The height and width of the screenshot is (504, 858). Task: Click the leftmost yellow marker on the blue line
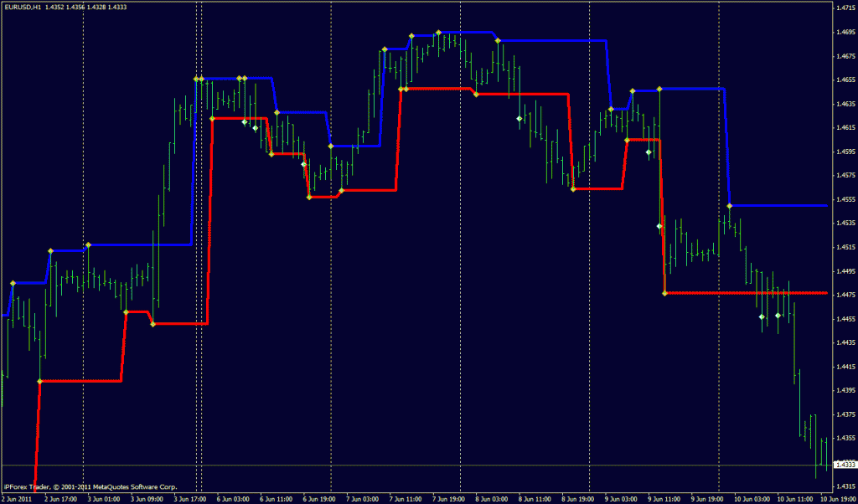pos(13,283)
